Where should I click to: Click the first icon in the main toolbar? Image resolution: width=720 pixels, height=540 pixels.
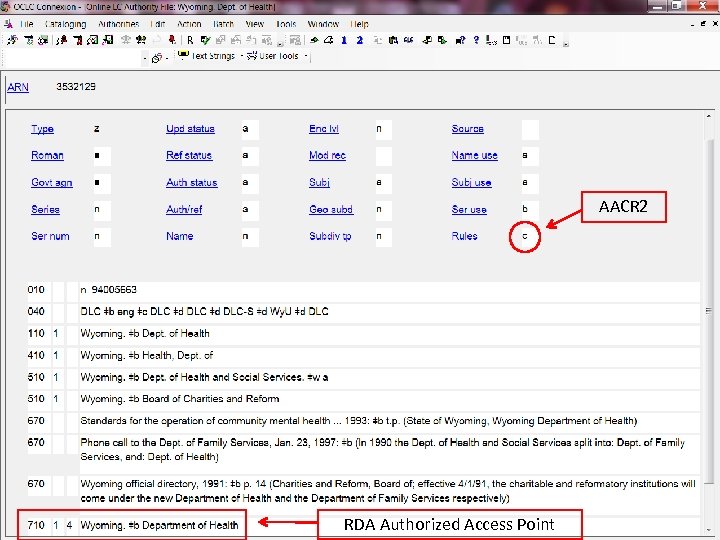(x=12, y=40)
